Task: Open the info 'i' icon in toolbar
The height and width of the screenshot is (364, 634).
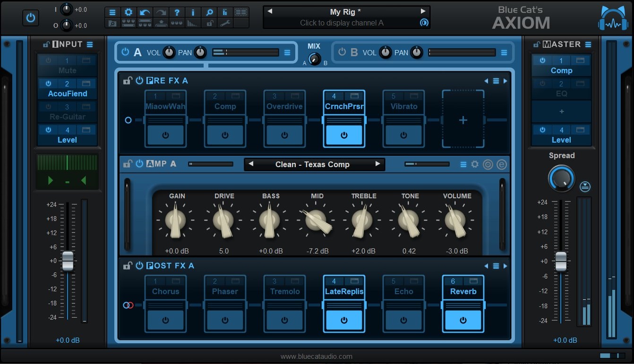Action: point(193,12)
